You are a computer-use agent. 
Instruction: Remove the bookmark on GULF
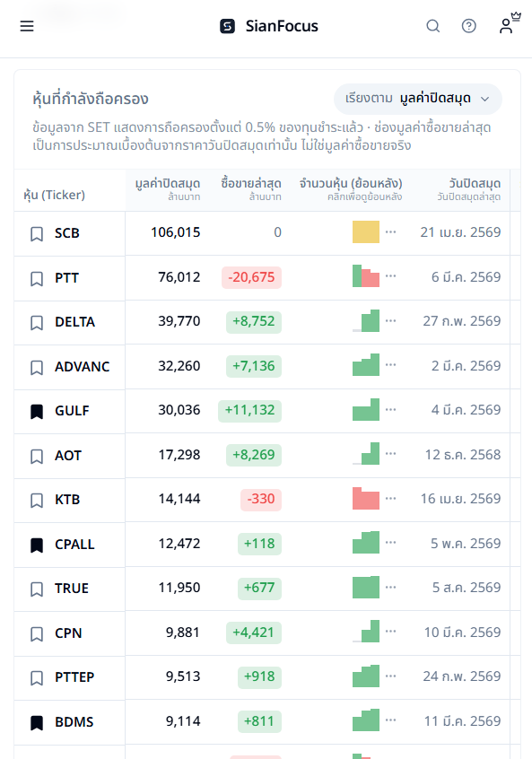(x=37, y=412)
